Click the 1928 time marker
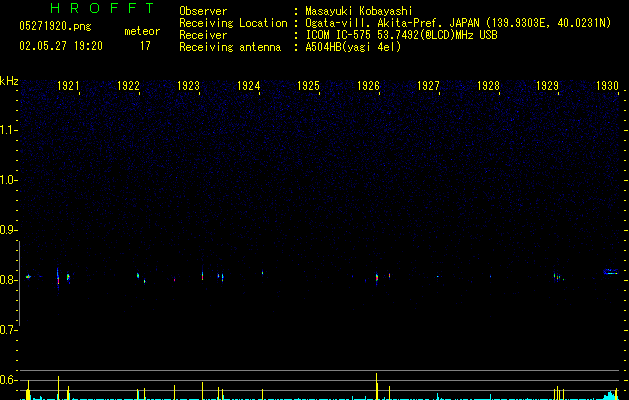Viewport: 629px width, 400px height. (x=488, y=86)
